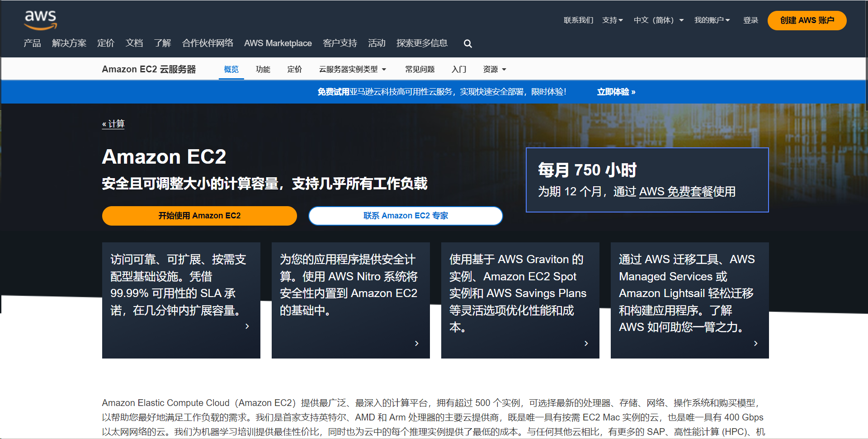This screenshot has height=439, width=868.
Task: Click arrow on the AWS Nitro security card
Action: [x=416, y=343]
